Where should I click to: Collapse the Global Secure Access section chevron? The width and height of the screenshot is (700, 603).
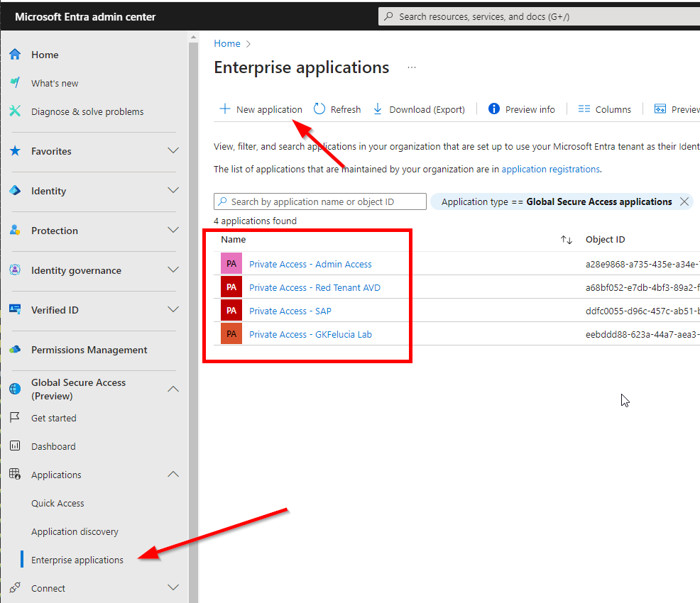[173, 389]
